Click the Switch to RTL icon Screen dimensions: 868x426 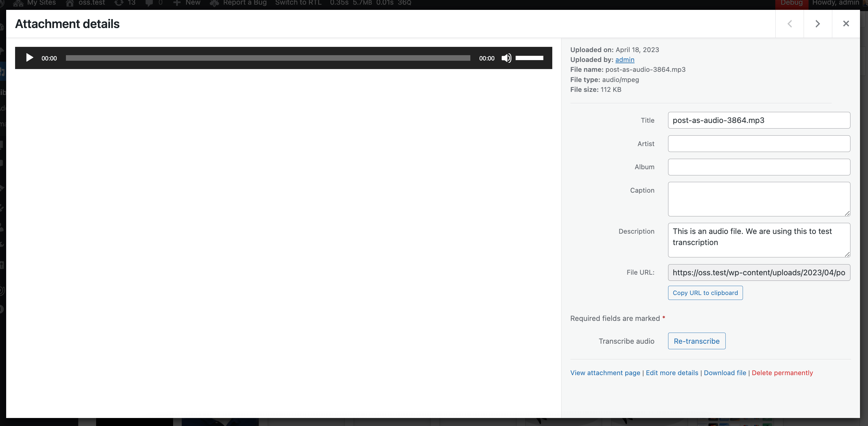click(298, 3)
